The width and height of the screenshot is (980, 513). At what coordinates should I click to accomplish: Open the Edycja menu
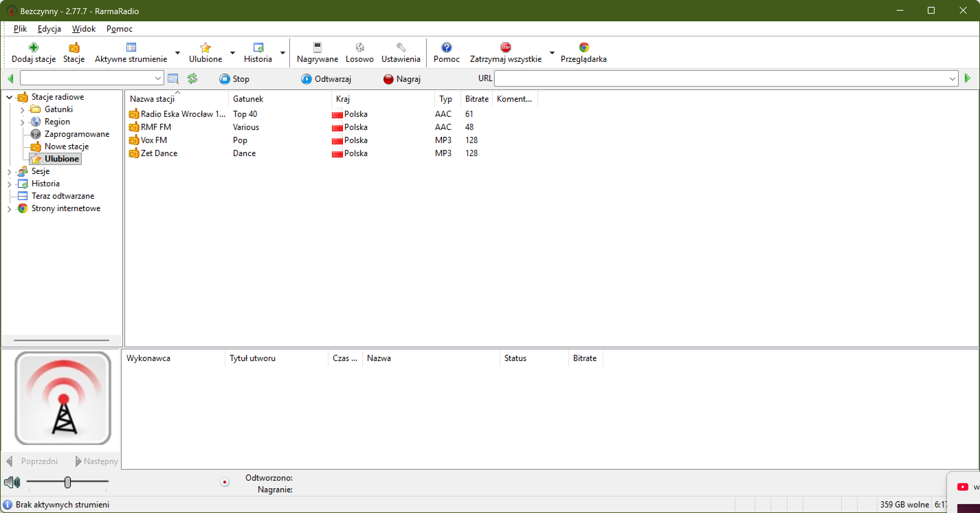(49, 29)
